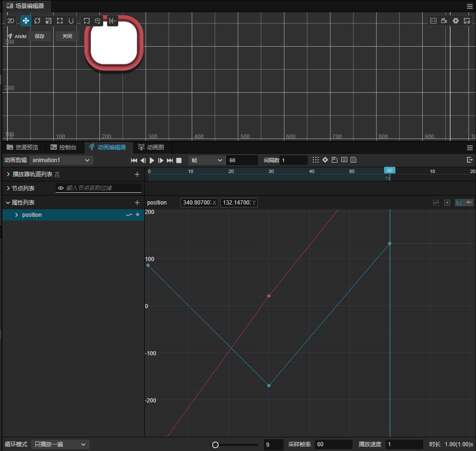Toggle pivot/center gizmo position mode
476x451 pixels.
(x=87, y=21)
